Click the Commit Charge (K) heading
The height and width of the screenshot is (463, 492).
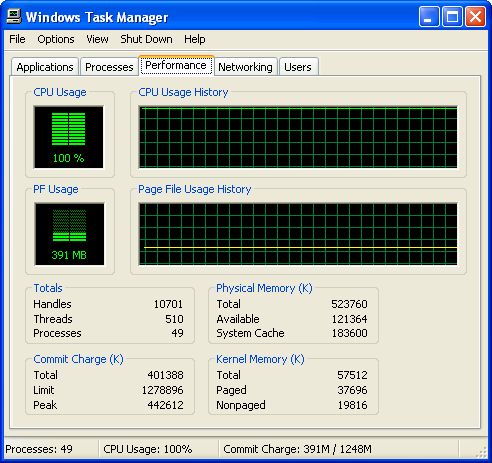pos(78,359)
